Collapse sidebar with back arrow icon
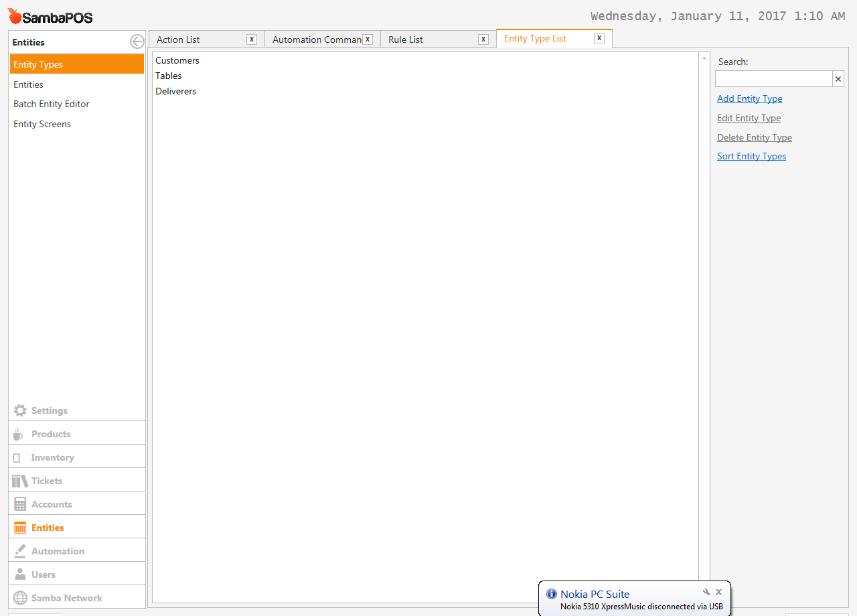 [x=137, y=42]
